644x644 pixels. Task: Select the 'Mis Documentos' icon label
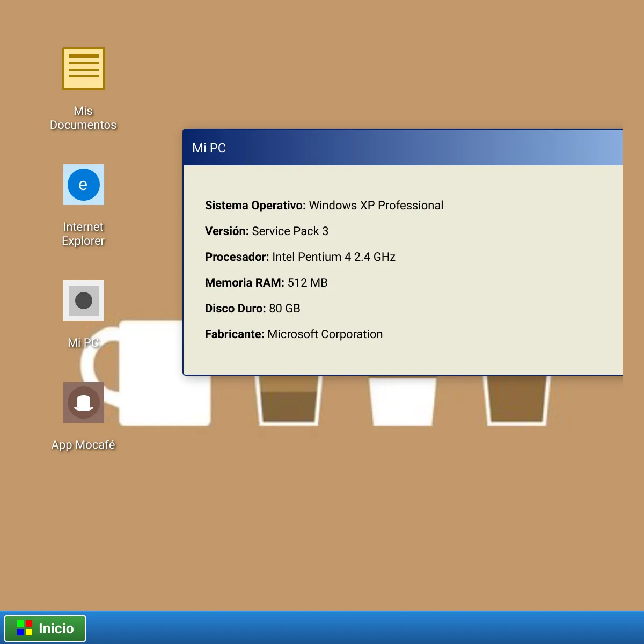(x=83, y=118)
